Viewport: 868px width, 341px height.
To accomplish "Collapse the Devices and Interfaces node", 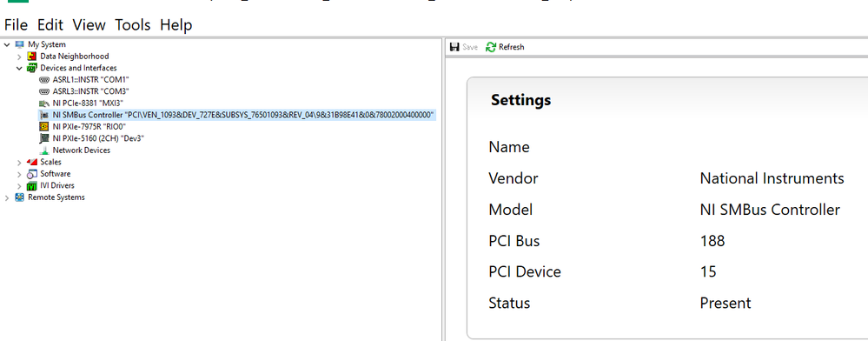I will click(19, 68).
